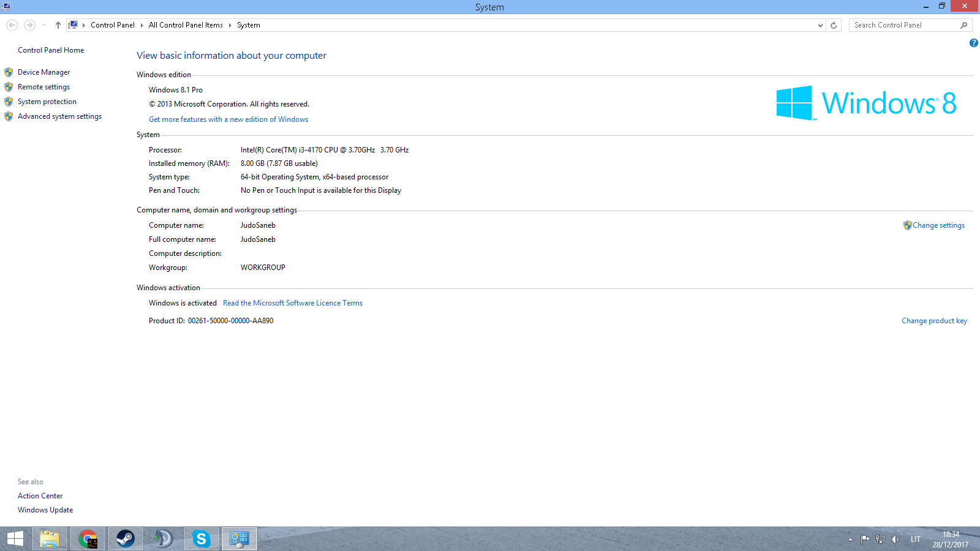Open System protection link
The height and width of the screenshot is (551, 980).
[47, 102]
